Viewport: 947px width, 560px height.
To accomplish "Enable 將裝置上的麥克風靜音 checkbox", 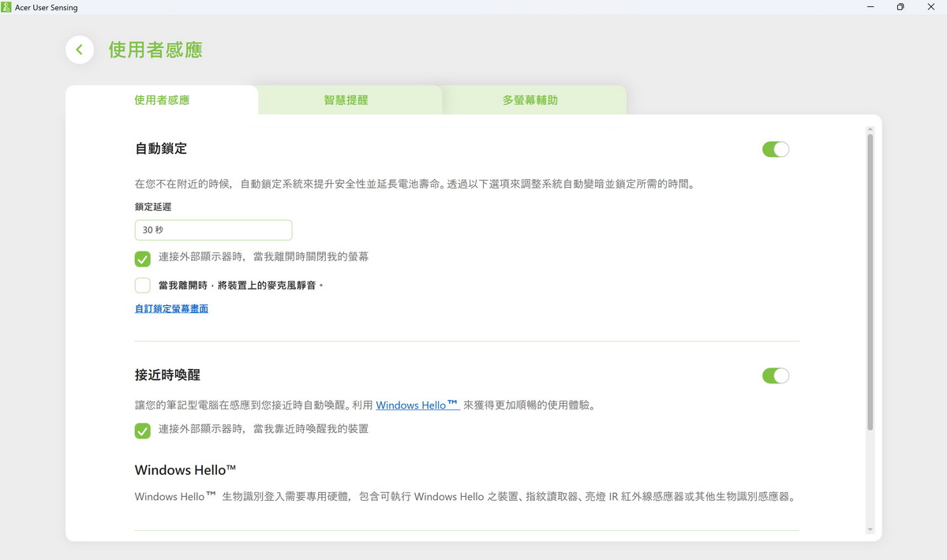I will point(143,286).
